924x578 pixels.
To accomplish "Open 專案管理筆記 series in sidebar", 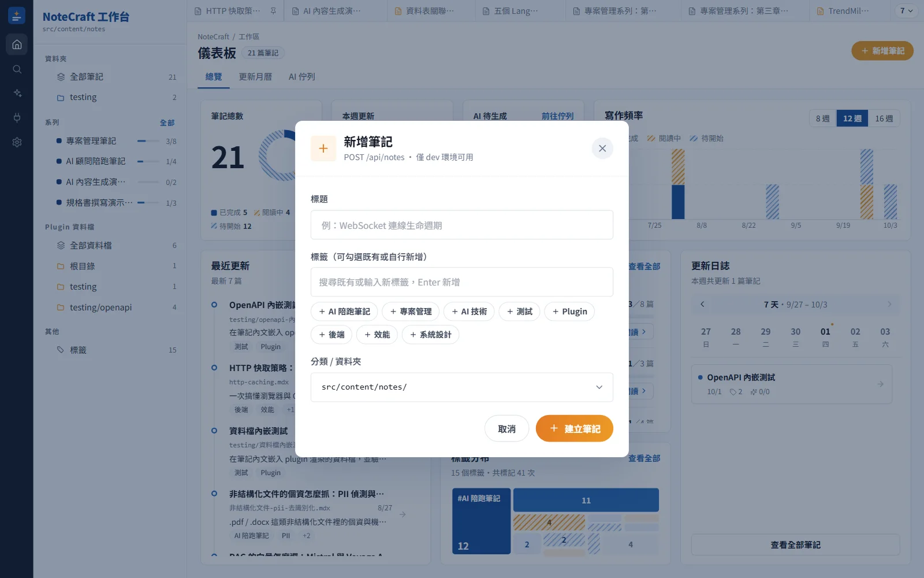I will [x=115, y=141].
